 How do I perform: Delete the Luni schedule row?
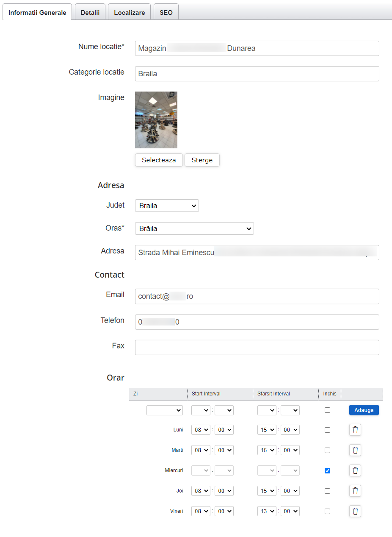pos(355,430)
